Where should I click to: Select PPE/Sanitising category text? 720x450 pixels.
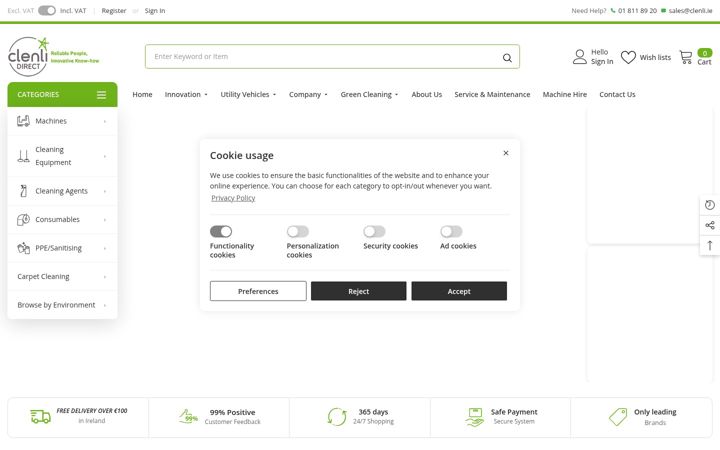click(x=58, y=248)
